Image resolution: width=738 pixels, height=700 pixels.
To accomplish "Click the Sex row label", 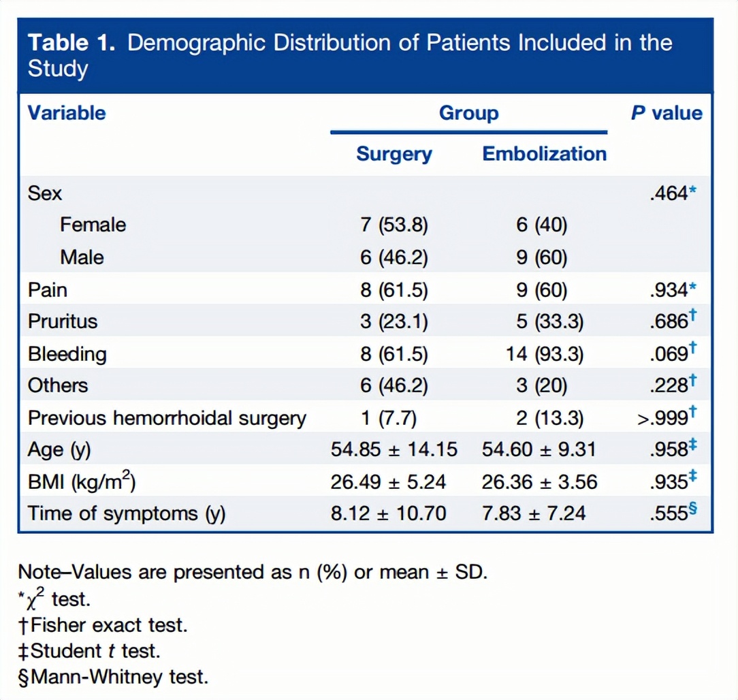I will pos(45,193).
